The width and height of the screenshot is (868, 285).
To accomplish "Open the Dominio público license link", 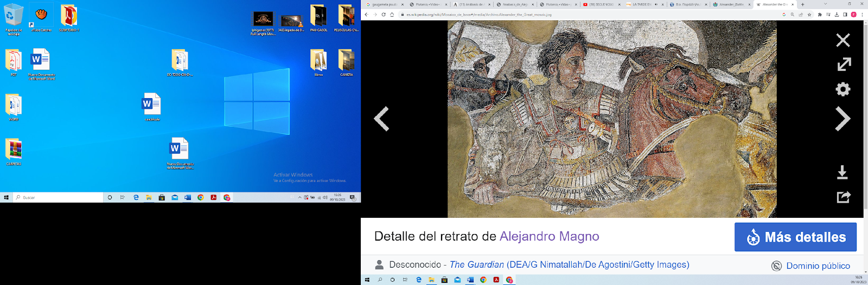I will point(818,265).
